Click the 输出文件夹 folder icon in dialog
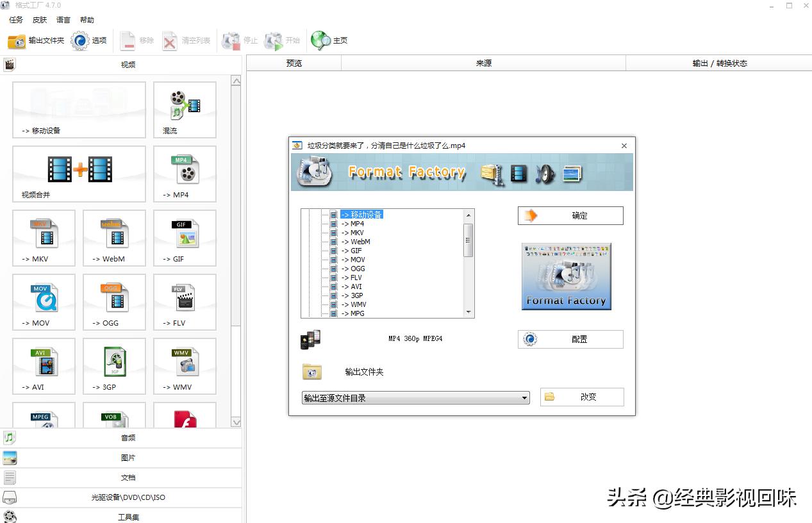Screen dimensions: 812x523 click(312, 372)
